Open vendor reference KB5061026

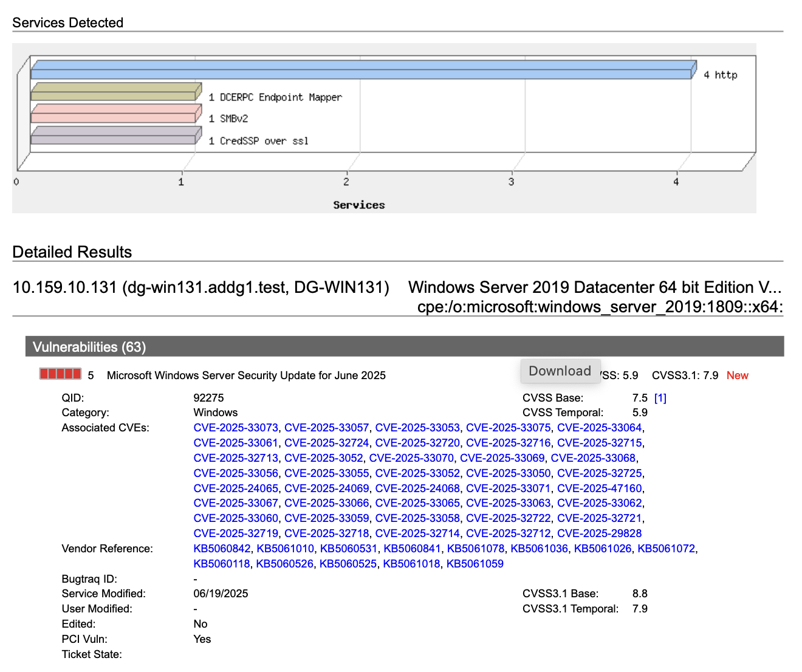pyautogui.click(x=603, y=549)
